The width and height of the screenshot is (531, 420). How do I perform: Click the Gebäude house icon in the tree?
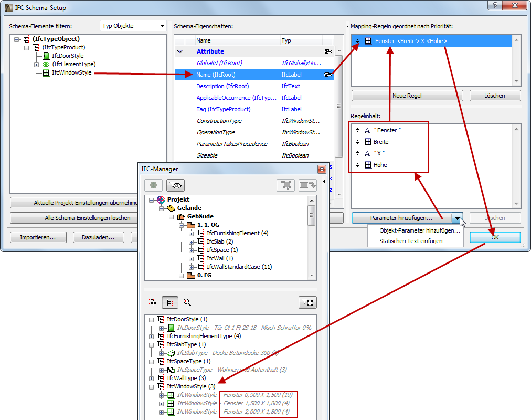(x=181, y=216)
